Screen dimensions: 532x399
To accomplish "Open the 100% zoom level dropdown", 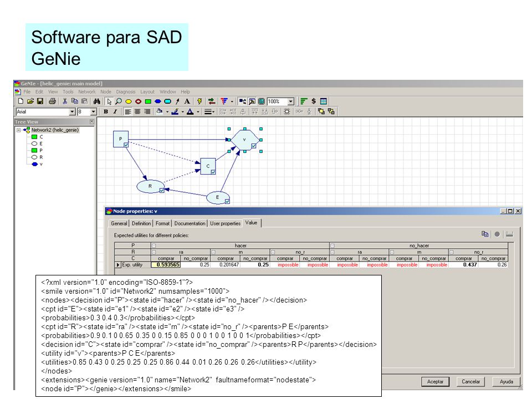I will point(291,101).
